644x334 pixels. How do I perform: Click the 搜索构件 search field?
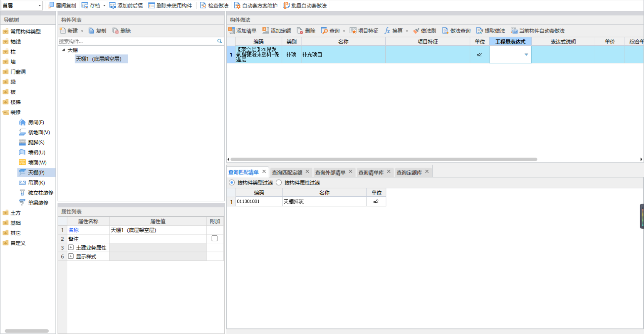click(x=137, y=41)
